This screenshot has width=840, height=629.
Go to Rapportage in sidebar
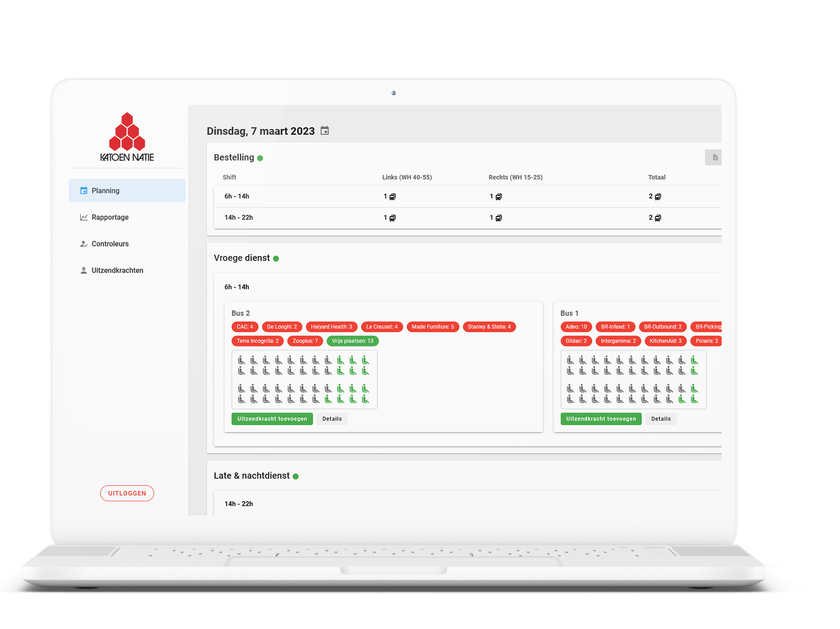[110, 217]
